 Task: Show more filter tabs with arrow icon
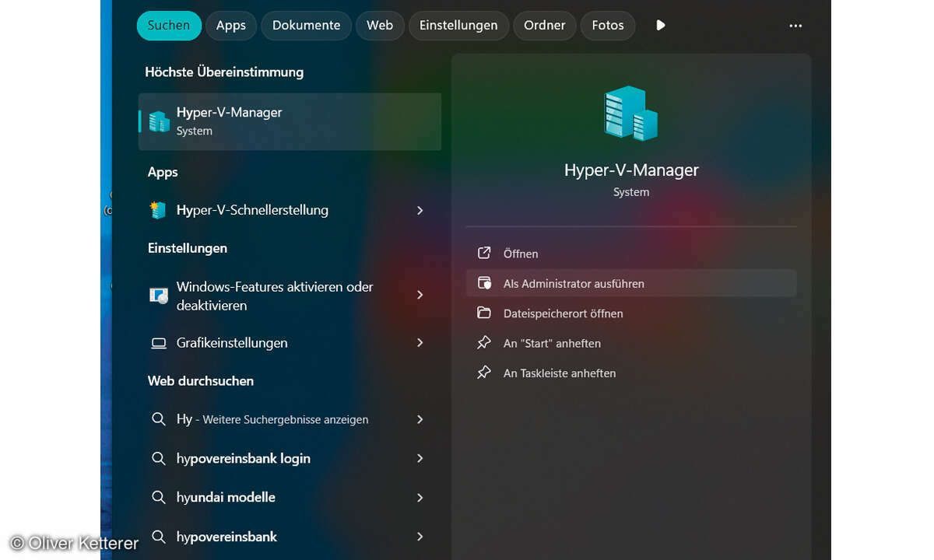(x=661, y=26)
